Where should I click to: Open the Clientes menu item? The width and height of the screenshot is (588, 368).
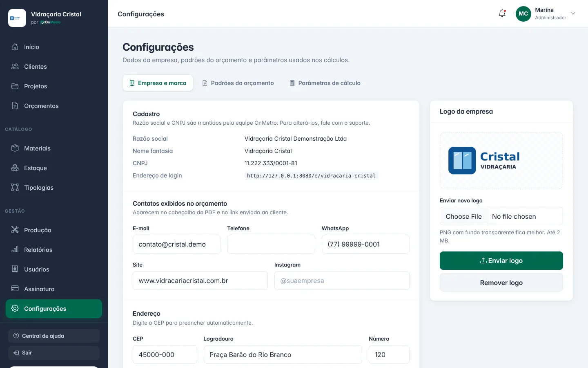click(54, 66)
